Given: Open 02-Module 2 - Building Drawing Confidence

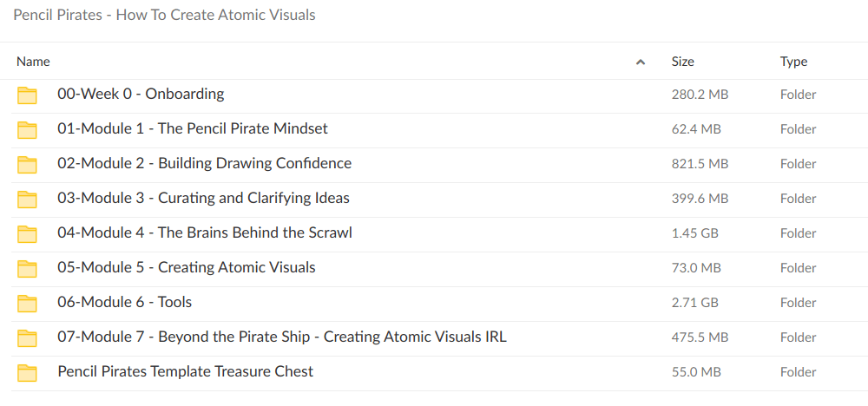Looking at the screenshot, I should [204, 163].
